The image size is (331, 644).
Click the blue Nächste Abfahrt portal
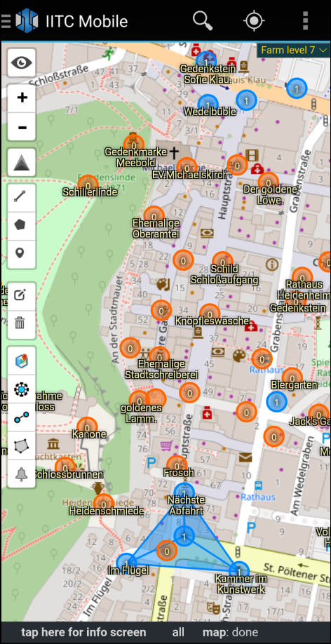pyautogui.click(x=184, y=493)
